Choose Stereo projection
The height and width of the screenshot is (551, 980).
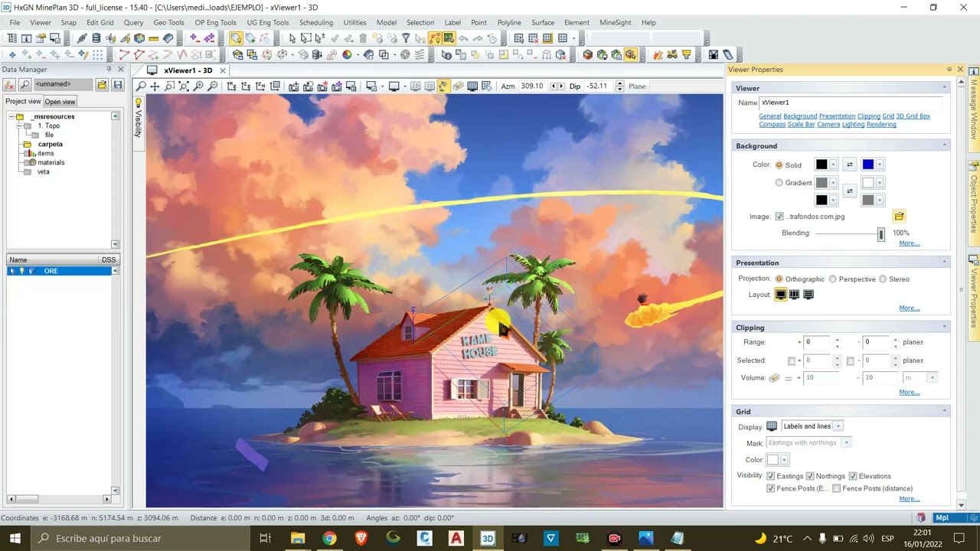click(883, 279)
